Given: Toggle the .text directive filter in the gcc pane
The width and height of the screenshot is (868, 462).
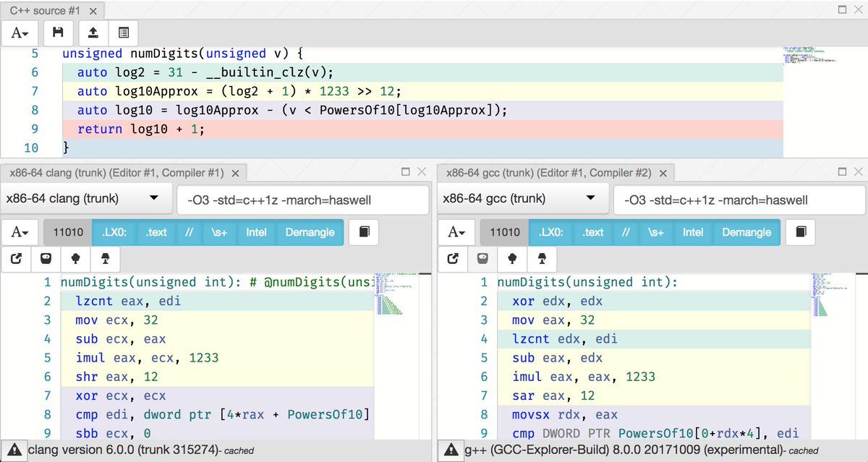Looking at the screenshot, I should point(593,232).
